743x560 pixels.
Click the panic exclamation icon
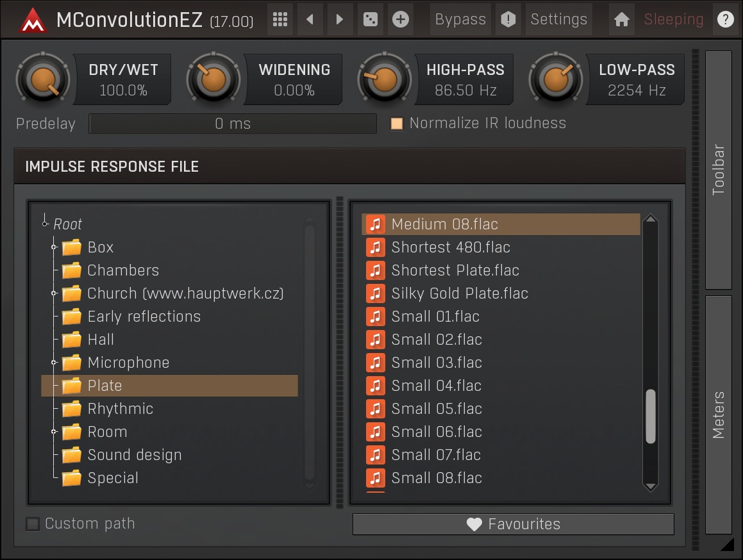tap(508, 19)
